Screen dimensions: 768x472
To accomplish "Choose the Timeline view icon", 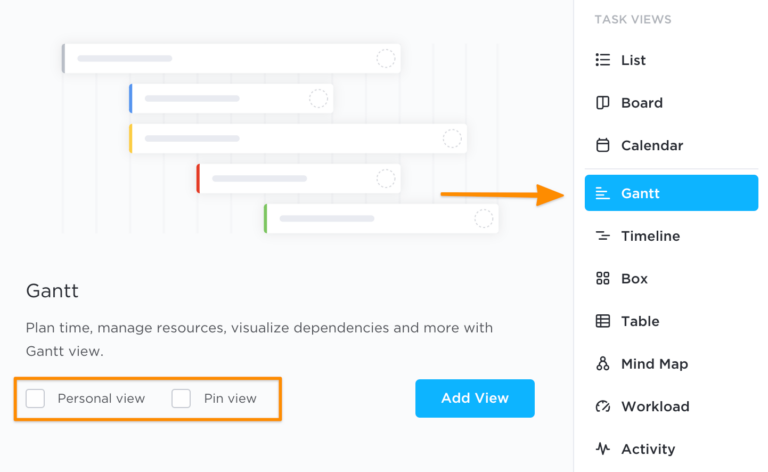I will tap(603, 236).
